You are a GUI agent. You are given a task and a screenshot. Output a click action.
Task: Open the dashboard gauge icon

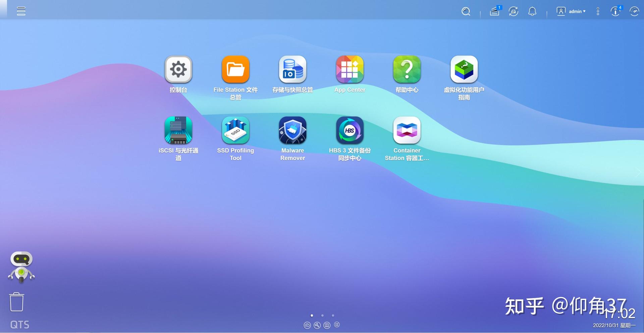(x=634, y=11)
